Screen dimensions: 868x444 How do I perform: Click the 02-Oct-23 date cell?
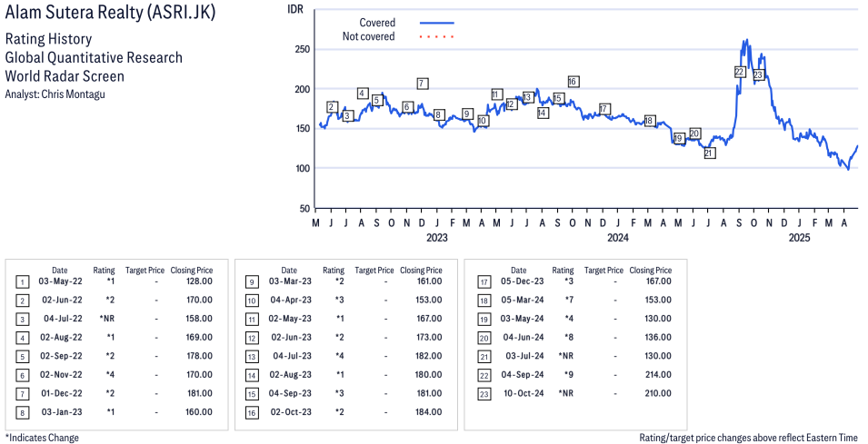point(291,412)
